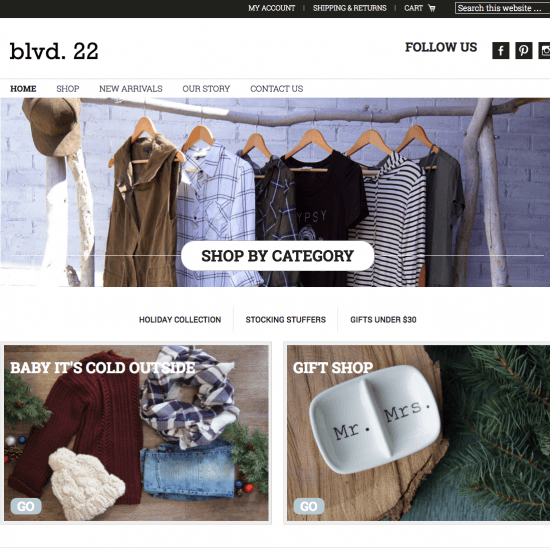Click the Gift Shop thumbnail image
Viewport: 550px width, 550px height.
pyautogui.click(x=418, y=433)
